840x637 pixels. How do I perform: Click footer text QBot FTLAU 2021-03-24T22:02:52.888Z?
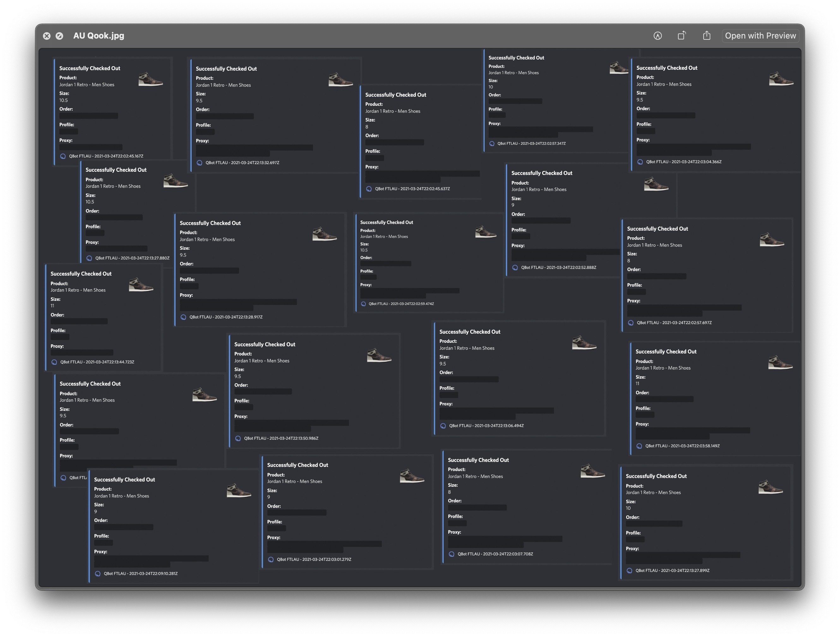click(558, 268)
